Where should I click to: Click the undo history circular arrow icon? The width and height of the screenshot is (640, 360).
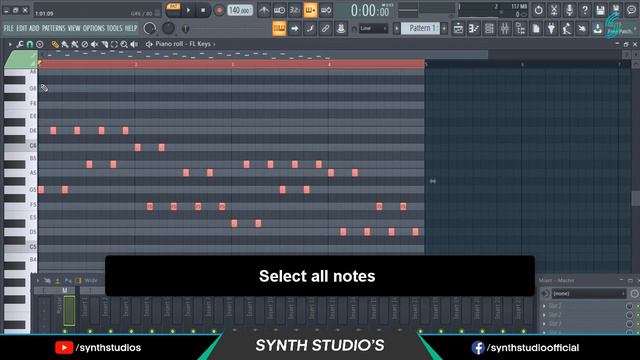tap(538, 10)
